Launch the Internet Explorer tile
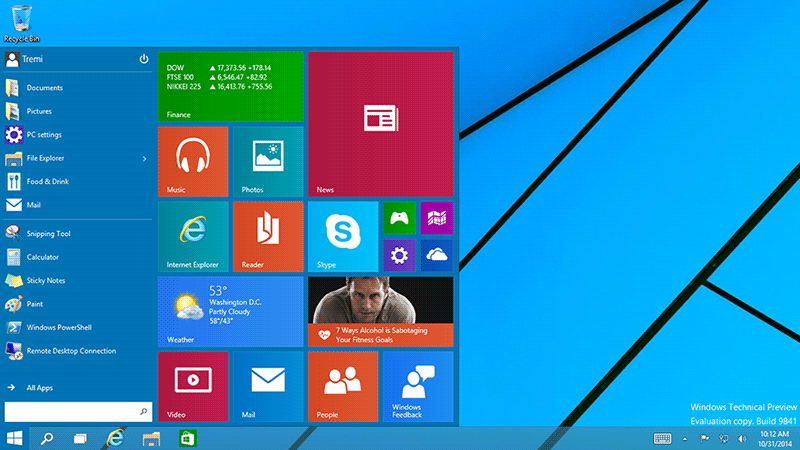The image size is (800, 450). tap(193, 237)
